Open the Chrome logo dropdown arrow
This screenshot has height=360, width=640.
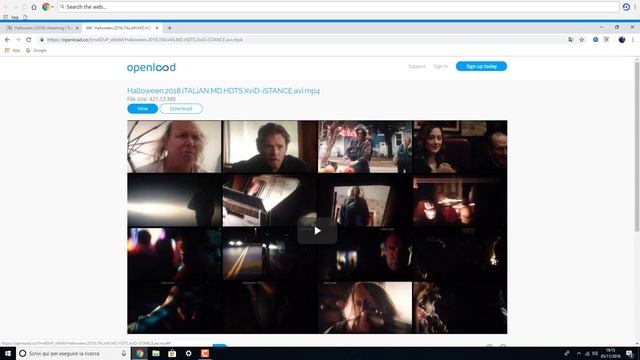tap(52, 7)
